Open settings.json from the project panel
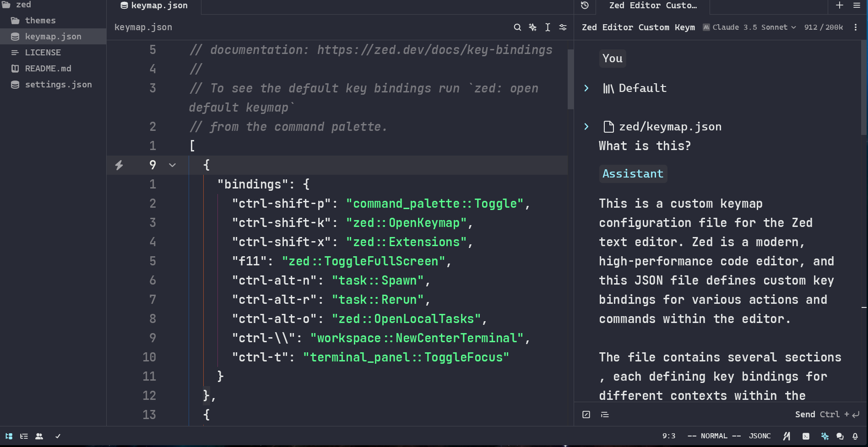Viewport: 868px width, 447px height. [59, 85]
